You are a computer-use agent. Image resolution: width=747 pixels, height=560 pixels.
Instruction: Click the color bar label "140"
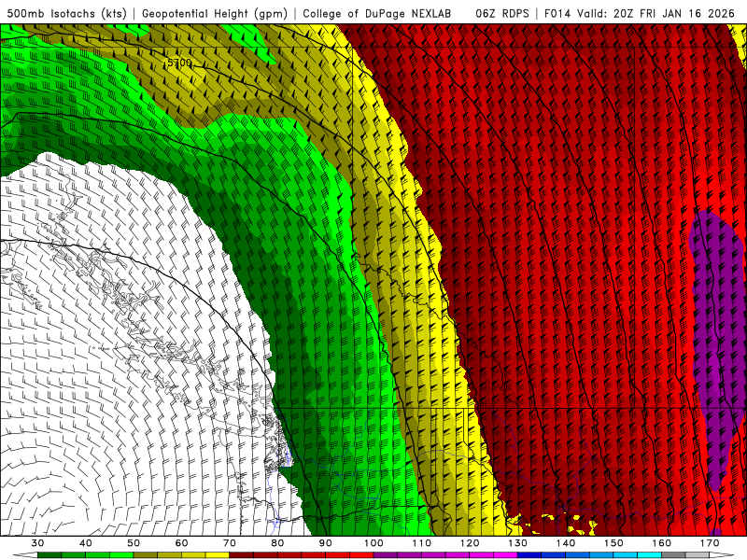566,543
